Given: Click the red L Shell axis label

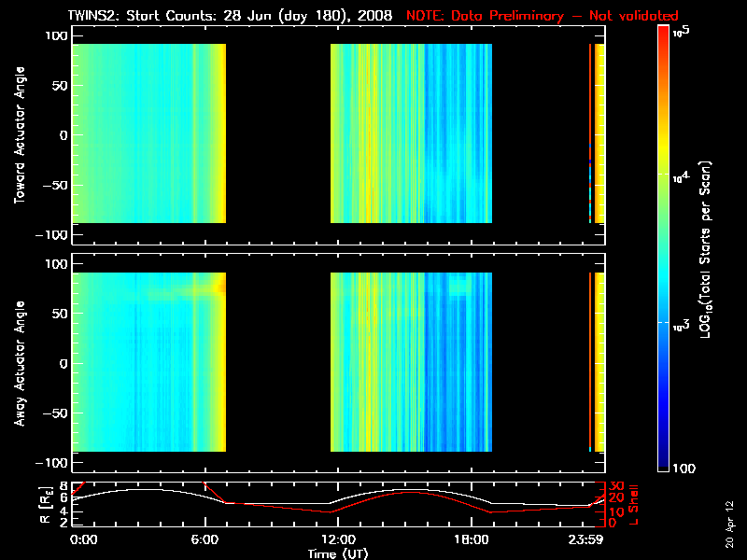Looking at the screenshot, I should [643, 504].
